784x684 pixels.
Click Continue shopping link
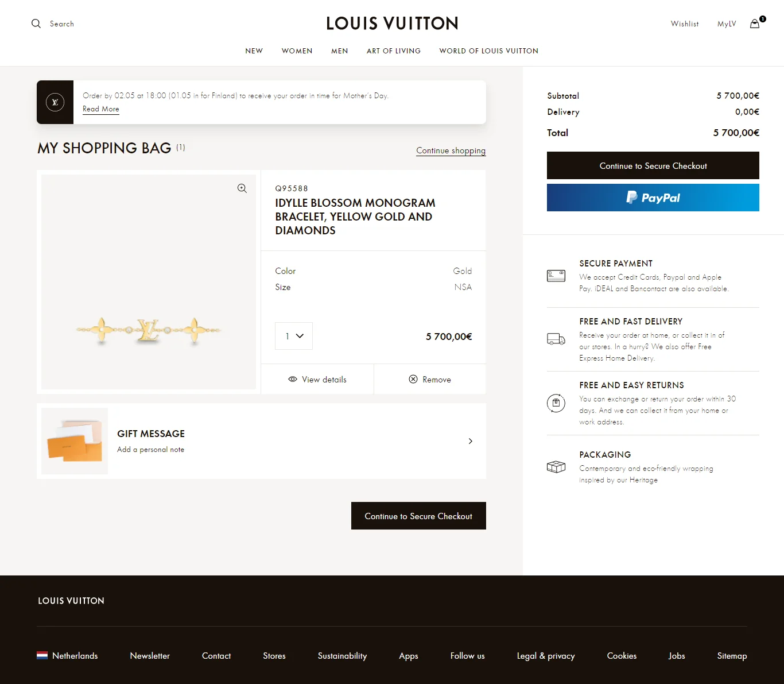tap(451, 150)
